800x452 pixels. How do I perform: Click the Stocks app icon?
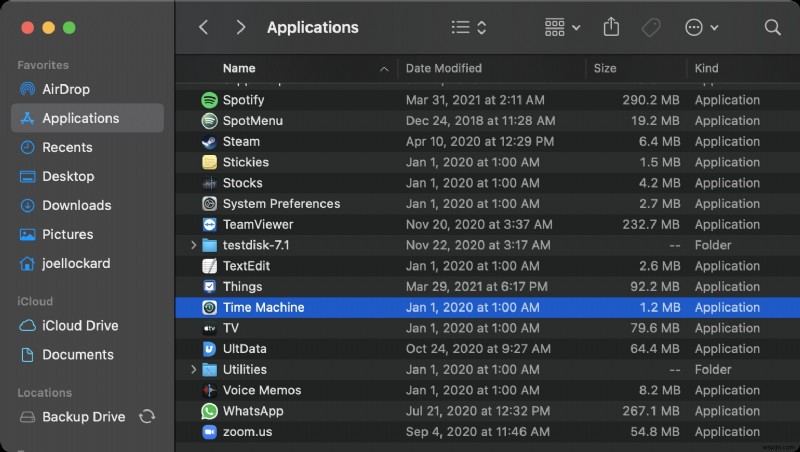209,183
